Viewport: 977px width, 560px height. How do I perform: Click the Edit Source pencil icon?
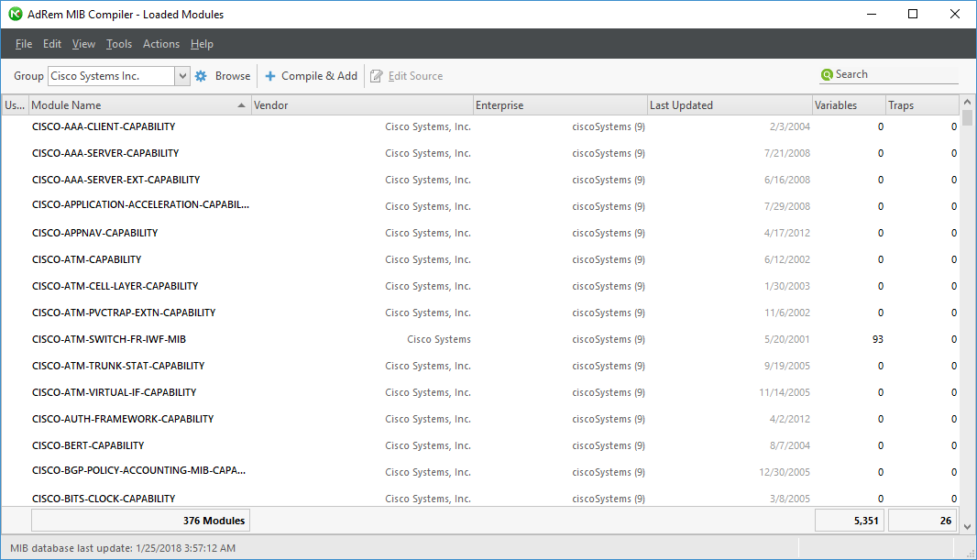[x=377, y=76]
